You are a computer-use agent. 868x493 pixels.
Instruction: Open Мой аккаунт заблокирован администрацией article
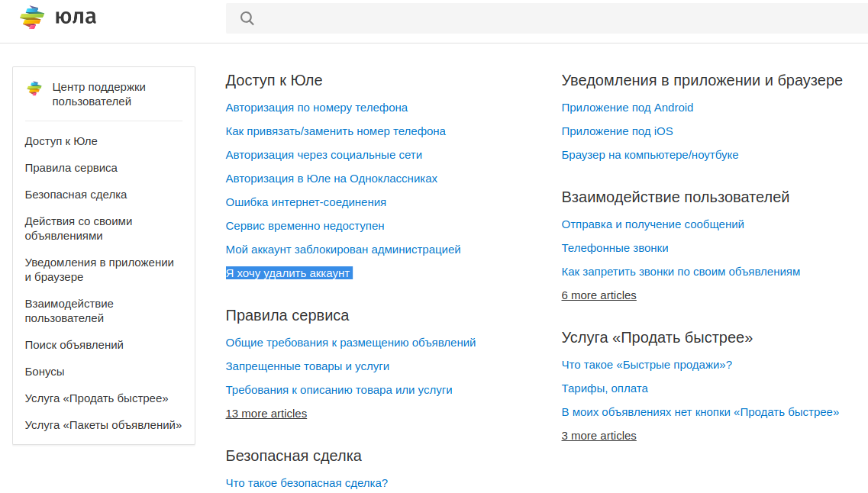click(344, 250)
